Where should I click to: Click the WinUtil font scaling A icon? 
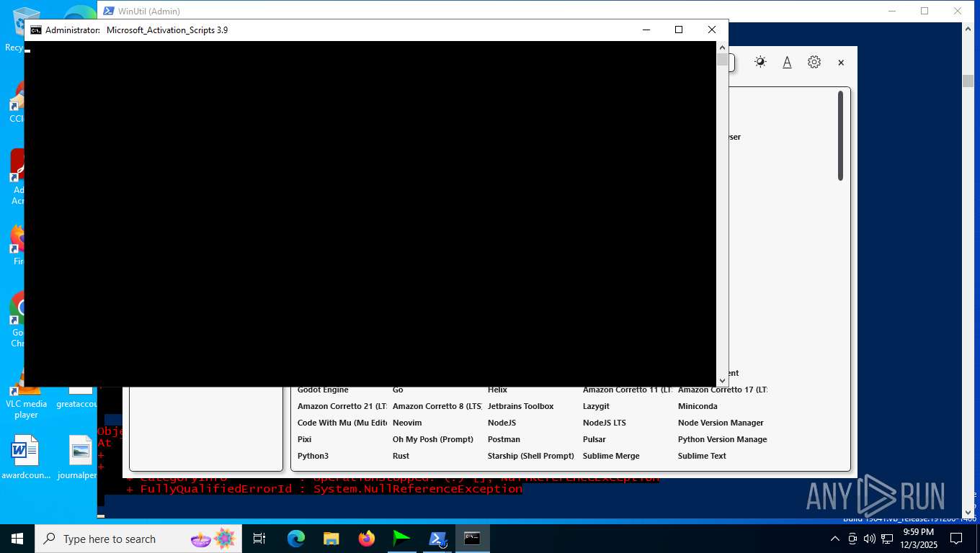pyautogui.click(x=787, y=63)
